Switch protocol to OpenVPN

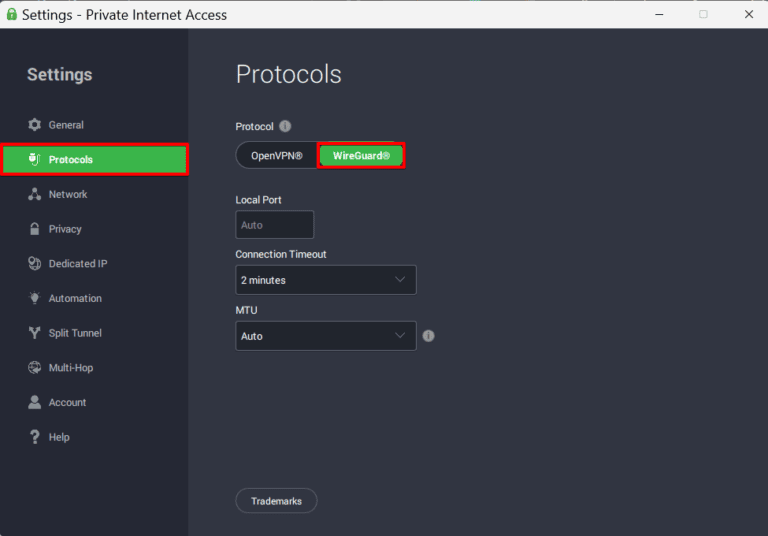point(277,156)
